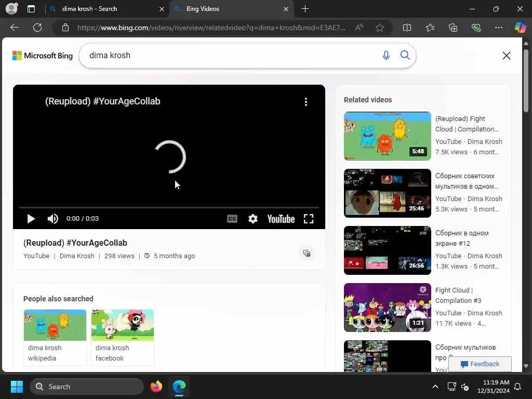Image resolution: width=532 pixels, height=399 pixels.
Task: Click the video progress bar
Action: (169, 207)
